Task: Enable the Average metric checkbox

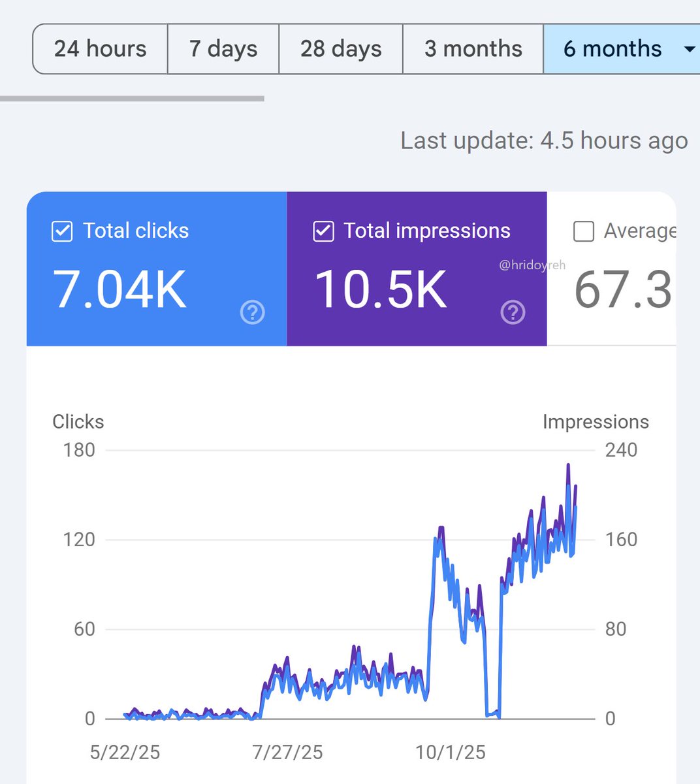Action: [583, 231]
